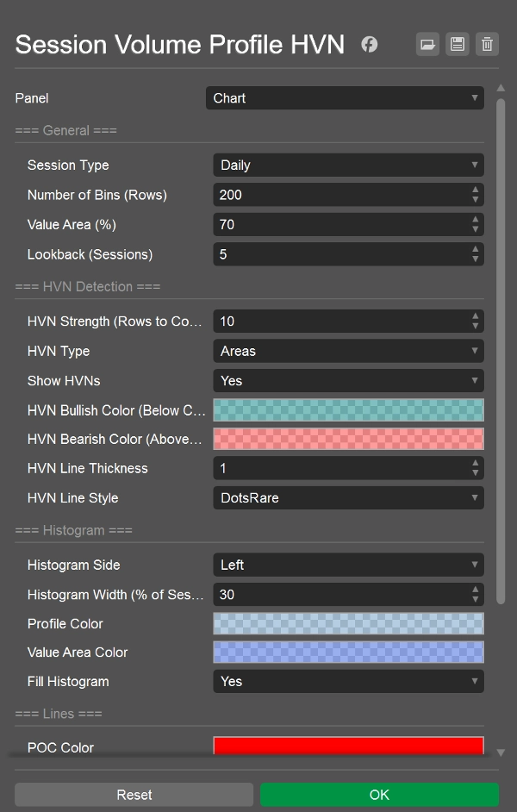Click the Histogram Side label

click(x=73, y=565)
